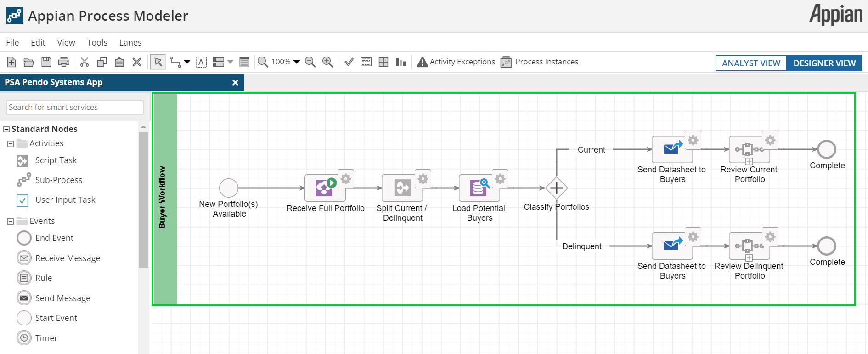
Task: Collapse the Activities folder
Action: [x=10, y=144]
